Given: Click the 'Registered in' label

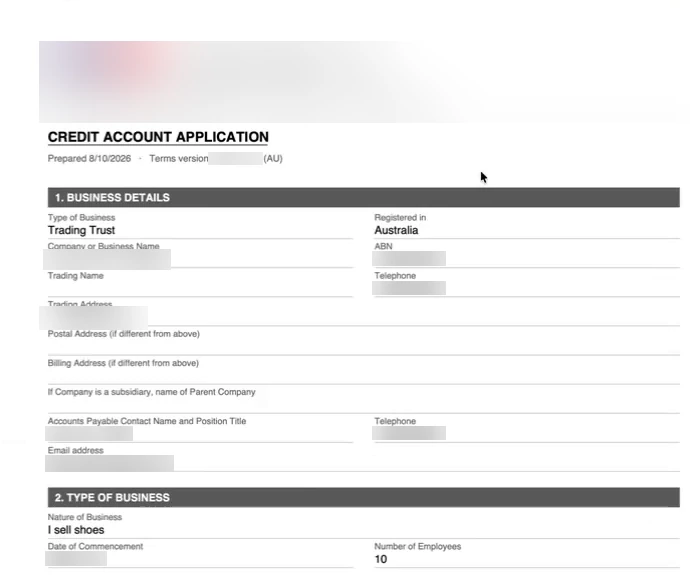Looking at the screenshot, I should click(x=400, y=217).
